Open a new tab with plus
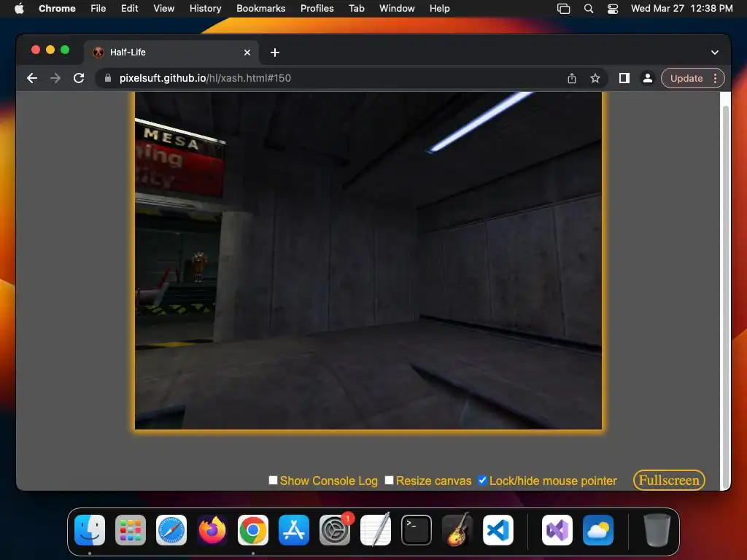 (x=275, y=52)
